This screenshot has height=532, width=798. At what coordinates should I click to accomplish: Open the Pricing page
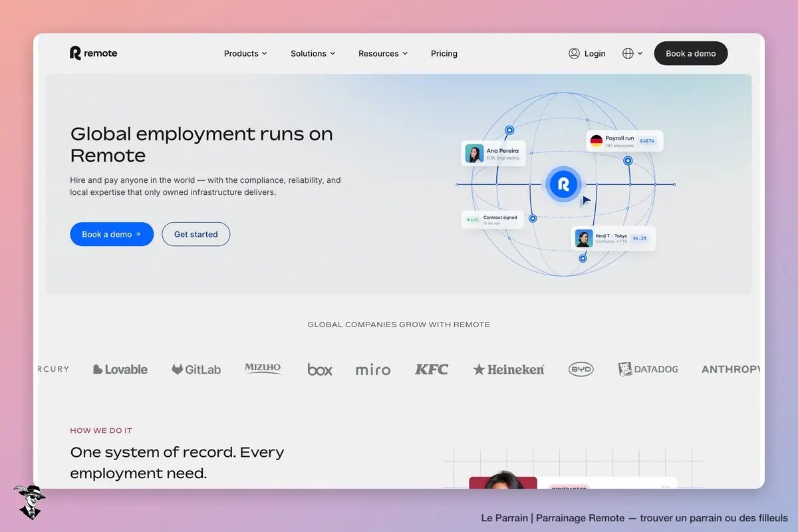[x=444, y=53]
